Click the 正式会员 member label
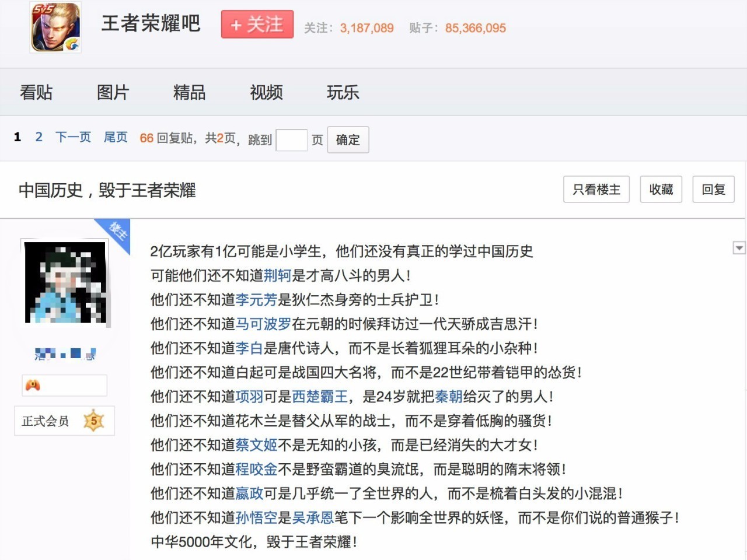This screenshot has width=747, height=560. coord(46,421)
